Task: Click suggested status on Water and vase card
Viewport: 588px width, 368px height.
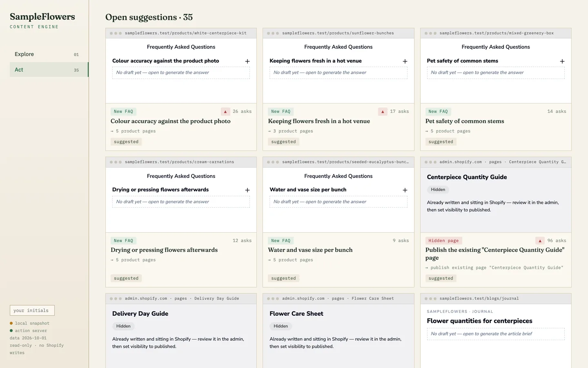Action: [284, 278]
